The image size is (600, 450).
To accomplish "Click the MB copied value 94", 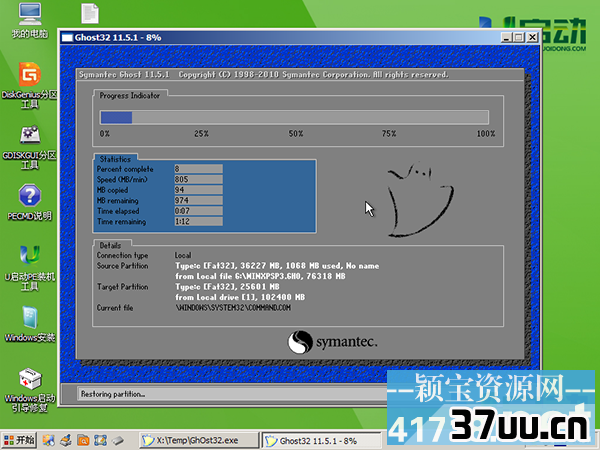I will [199, 190].
